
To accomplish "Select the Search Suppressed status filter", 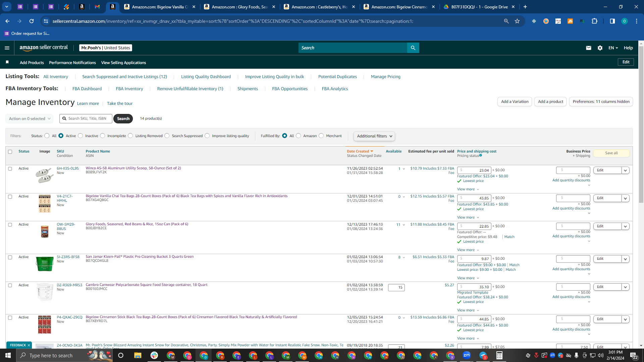I will (167, 136).
